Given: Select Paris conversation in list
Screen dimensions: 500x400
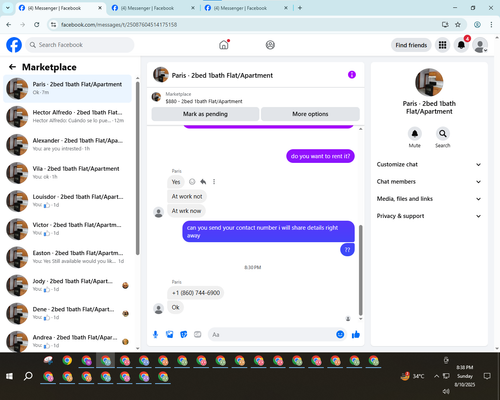Looking at the screenshot, I should [x=67, y=88].
